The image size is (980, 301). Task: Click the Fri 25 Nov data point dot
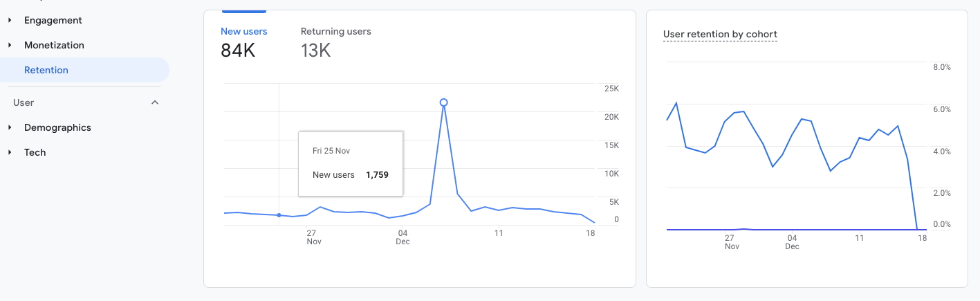[279, 215]
